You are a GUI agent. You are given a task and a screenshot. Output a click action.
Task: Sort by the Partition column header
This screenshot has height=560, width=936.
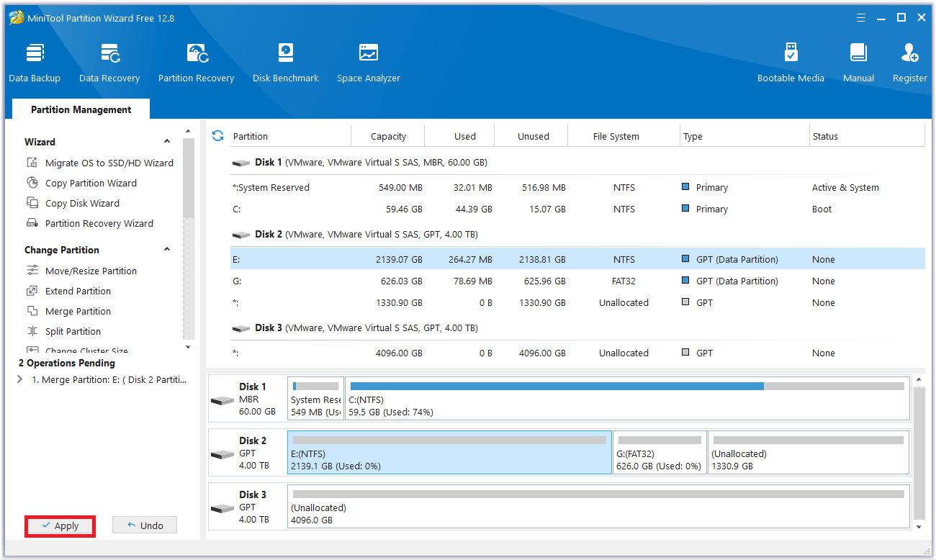[290, 136]
